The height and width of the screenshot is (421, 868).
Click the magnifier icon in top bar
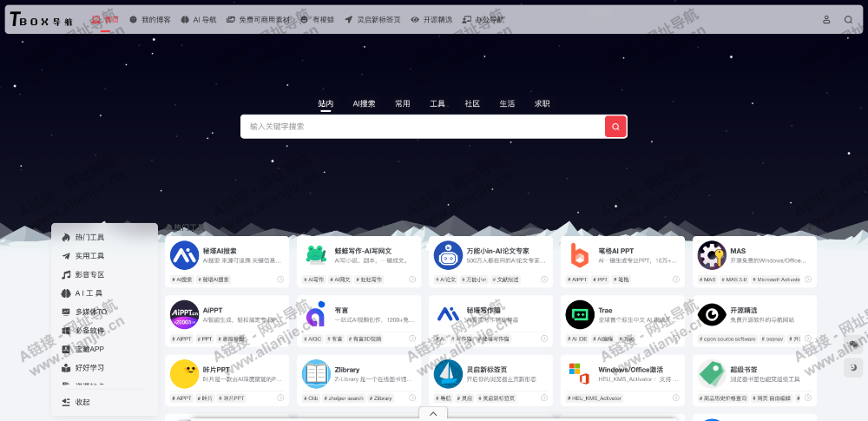click(x=848, y=19)
